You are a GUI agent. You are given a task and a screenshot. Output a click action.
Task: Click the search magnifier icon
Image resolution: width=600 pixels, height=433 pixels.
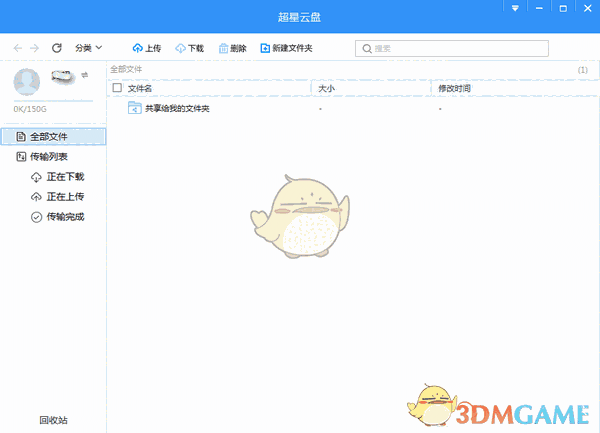[x=367, y=49]
